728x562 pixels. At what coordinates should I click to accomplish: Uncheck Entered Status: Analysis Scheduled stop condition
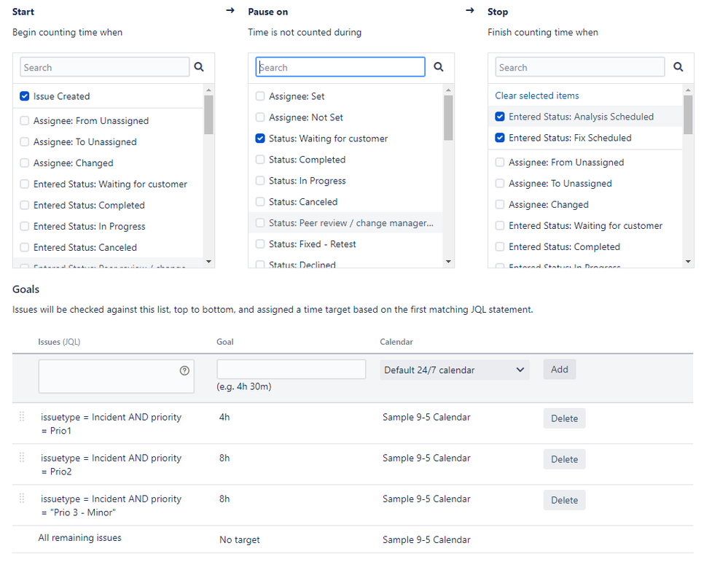click(x=500, y=117)
